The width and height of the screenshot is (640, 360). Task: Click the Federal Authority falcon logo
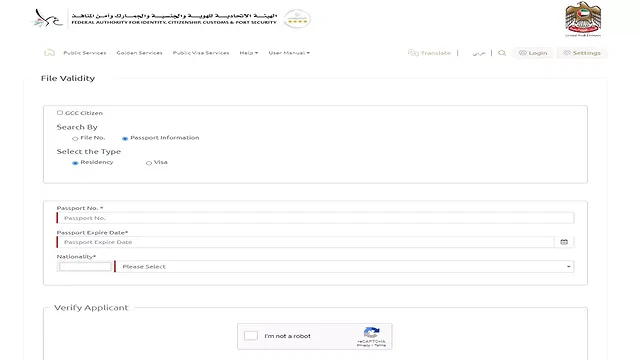pyautogui.click(x=48, y=18)
